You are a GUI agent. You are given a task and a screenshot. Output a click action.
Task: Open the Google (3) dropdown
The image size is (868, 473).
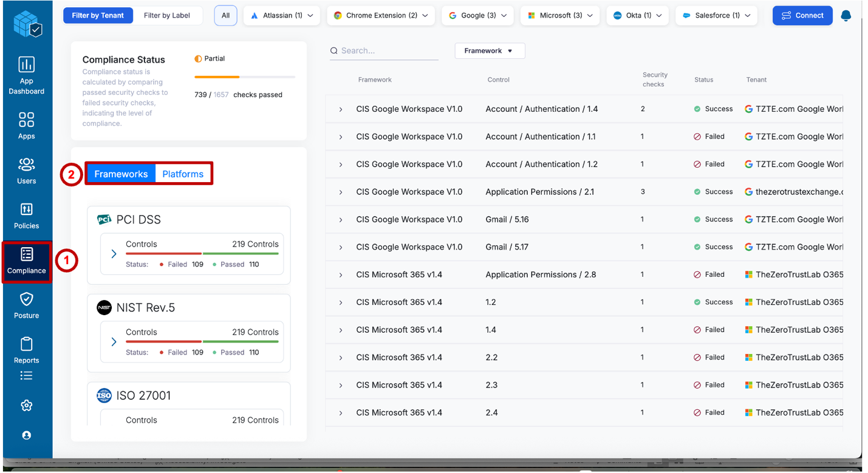pyautogui.click(x=477, y=16)
